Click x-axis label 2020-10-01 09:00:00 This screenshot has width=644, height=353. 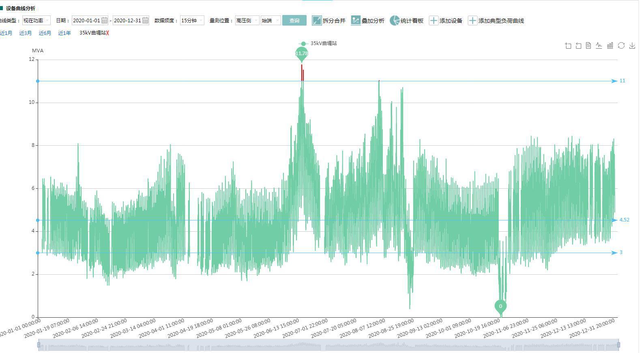click(x=449, y=328)
